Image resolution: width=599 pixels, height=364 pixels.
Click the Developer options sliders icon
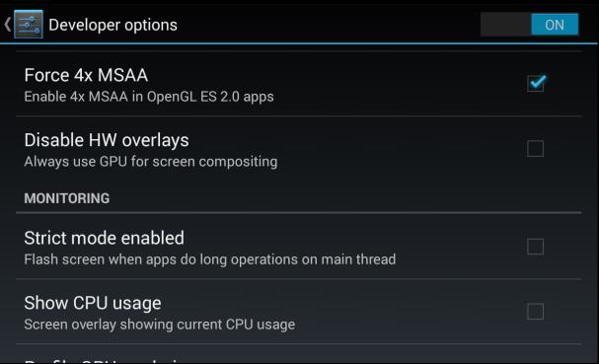tap(29, 25)
